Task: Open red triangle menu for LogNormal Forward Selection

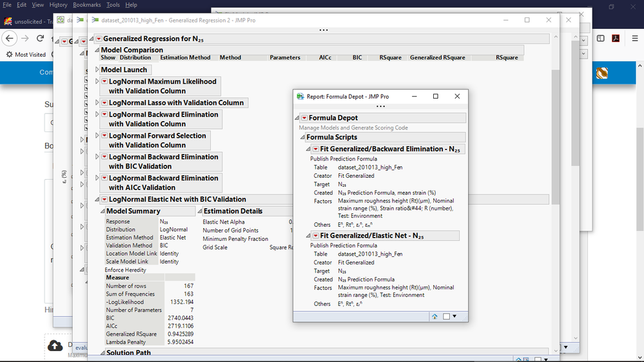Action: pyautogui.click(x=104, y=136)
